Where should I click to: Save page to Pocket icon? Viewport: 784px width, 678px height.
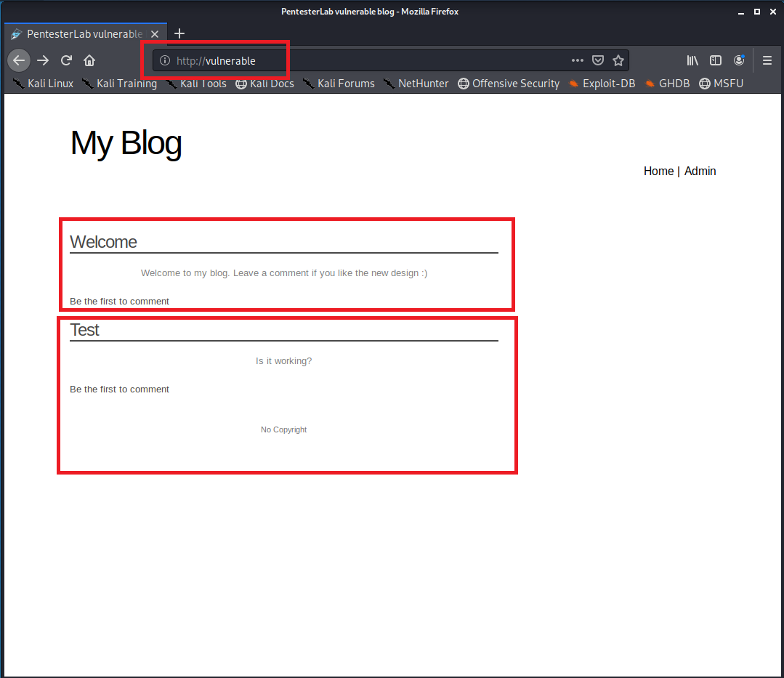point(597,61)
